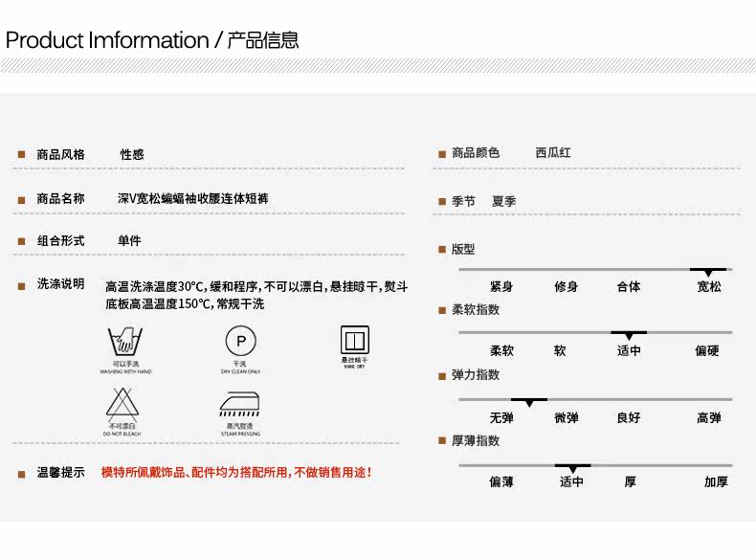Click the 商品风格 label

[x=60, y=154]
